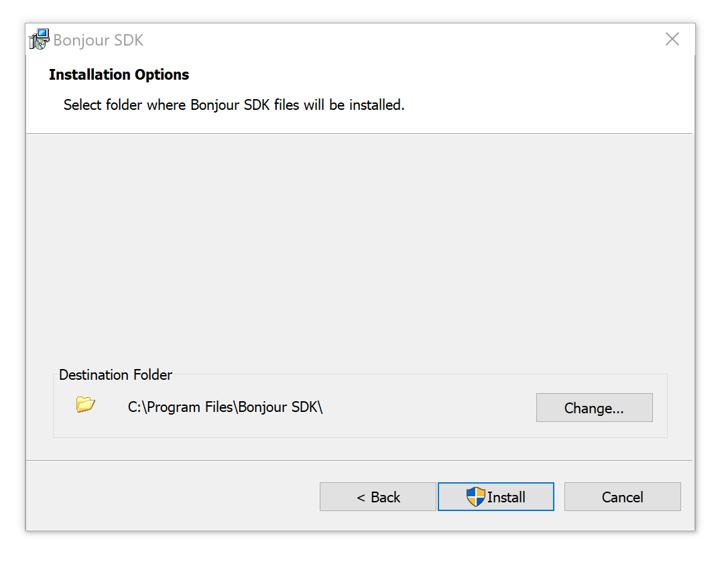
Task: Click the Installation Options heading
Action: (119, 74)
